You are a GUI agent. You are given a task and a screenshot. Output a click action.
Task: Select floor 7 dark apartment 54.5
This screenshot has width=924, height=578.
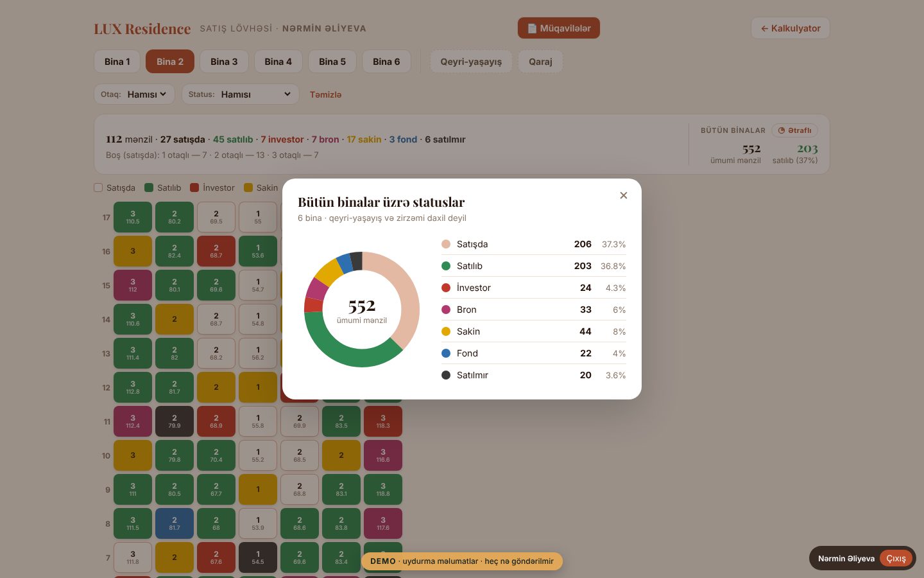pos(258,557)
